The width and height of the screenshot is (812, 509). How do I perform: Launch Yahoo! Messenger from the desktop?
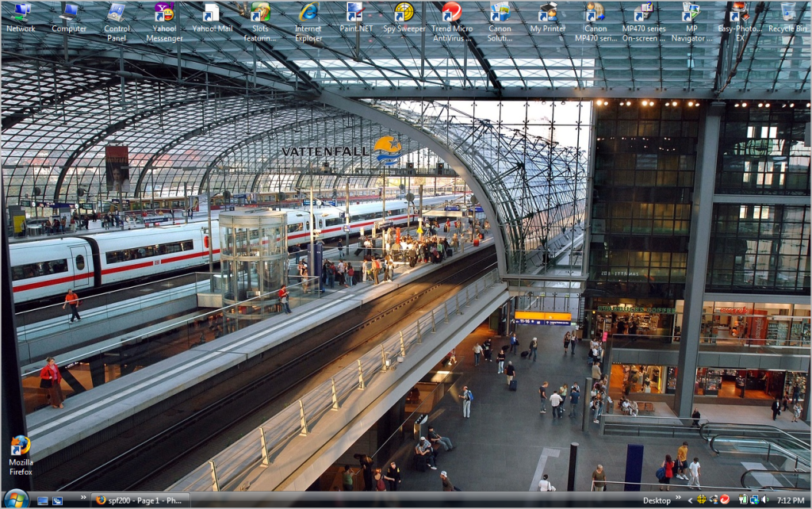click(164, 14)
